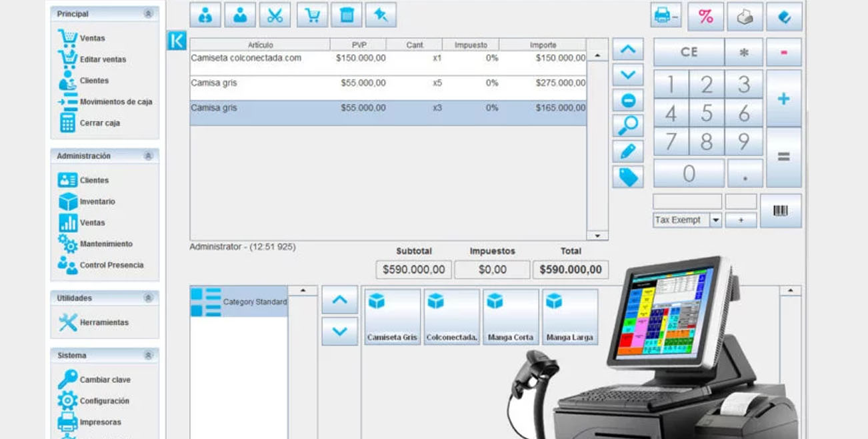
Task: Click the trash can delete ticket icon
Action: click(346, 15)
